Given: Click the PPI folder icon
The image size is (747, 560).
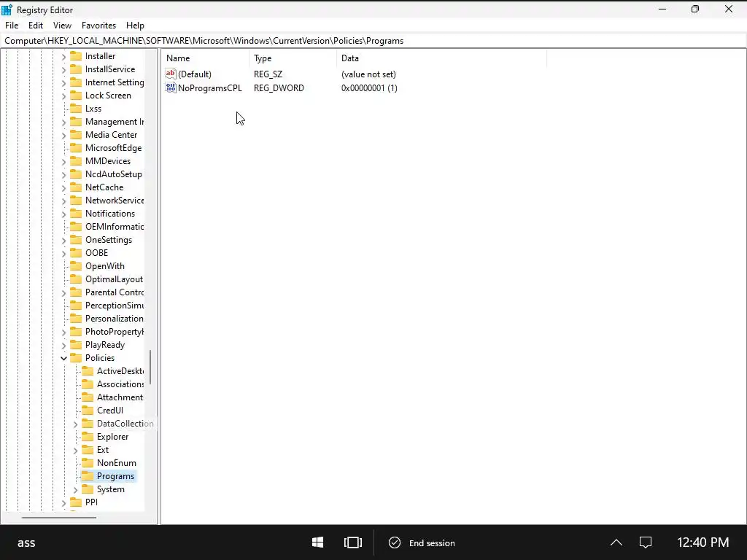Looking at the screenshot, I should (76, 502).
